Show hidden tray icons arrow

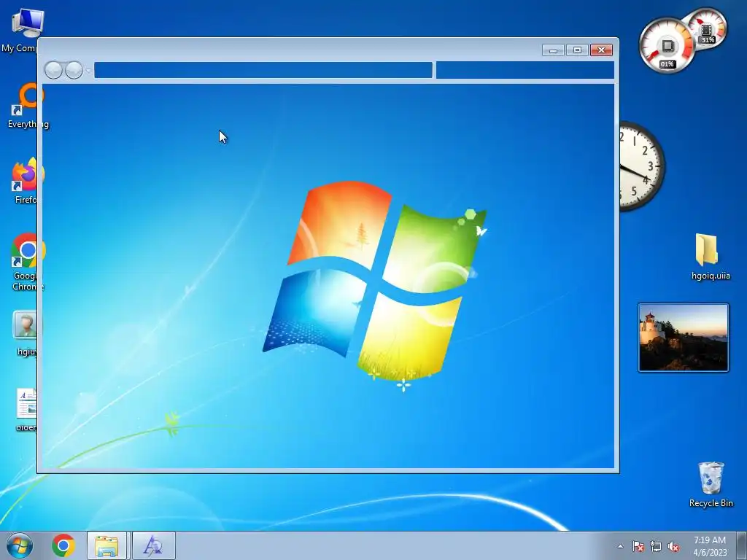point(620,546)
